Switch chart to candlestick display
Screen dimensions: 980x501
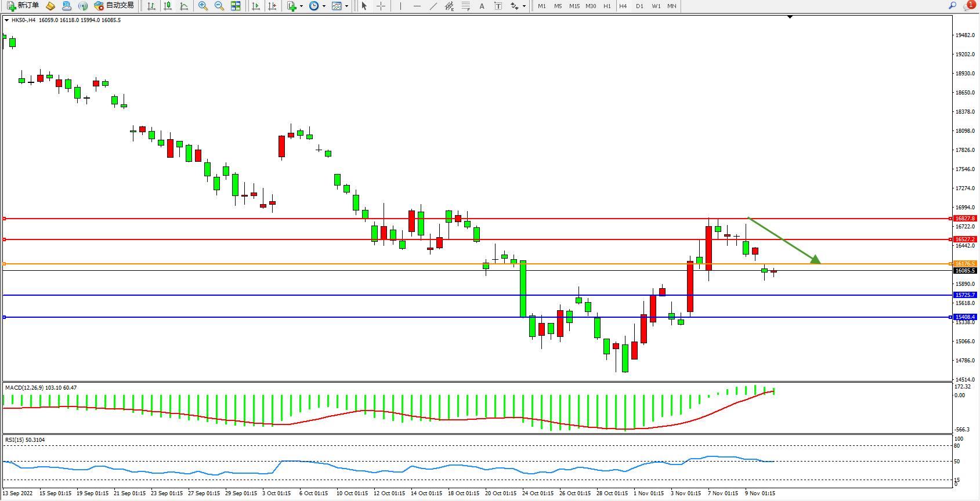(x=168, y=6)
